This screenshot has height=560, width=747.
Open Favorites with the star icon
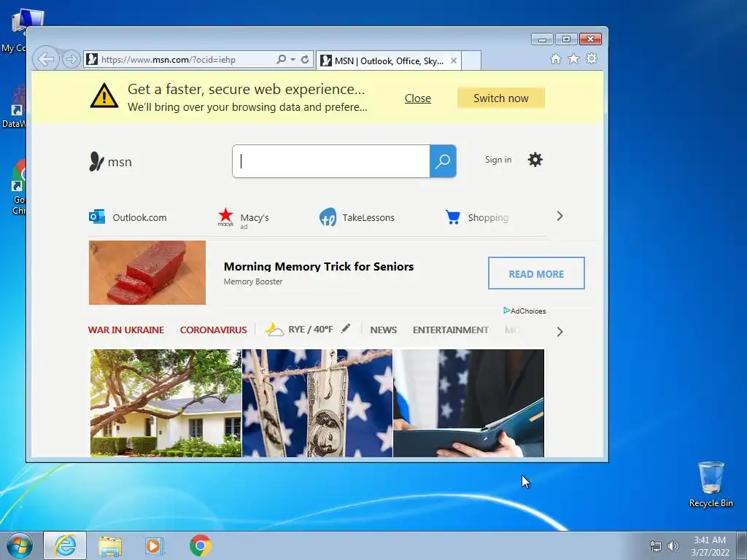(x=573, y=58)
